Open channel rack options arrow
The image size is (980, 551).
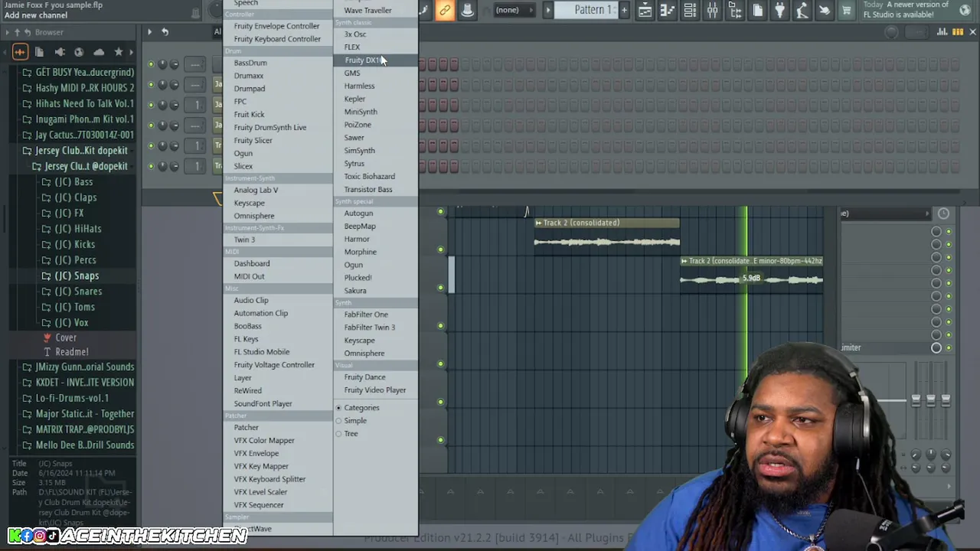tap(149, 32)
